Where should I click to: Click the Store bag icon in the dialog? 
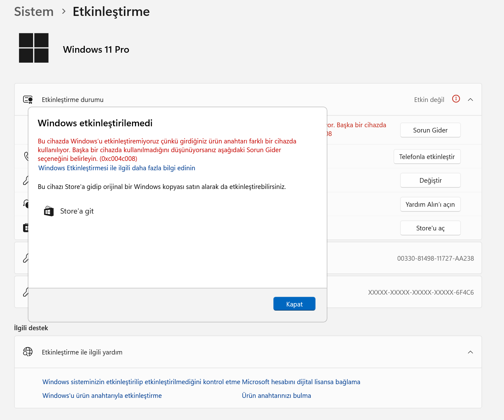[x=49, y=211]
